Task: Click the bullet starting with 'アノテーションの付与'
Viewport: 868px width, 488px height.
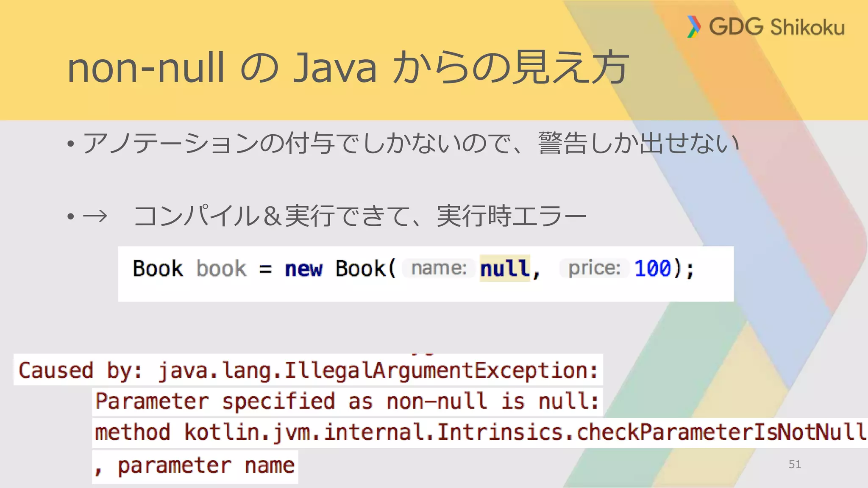Action: point(410,143)
